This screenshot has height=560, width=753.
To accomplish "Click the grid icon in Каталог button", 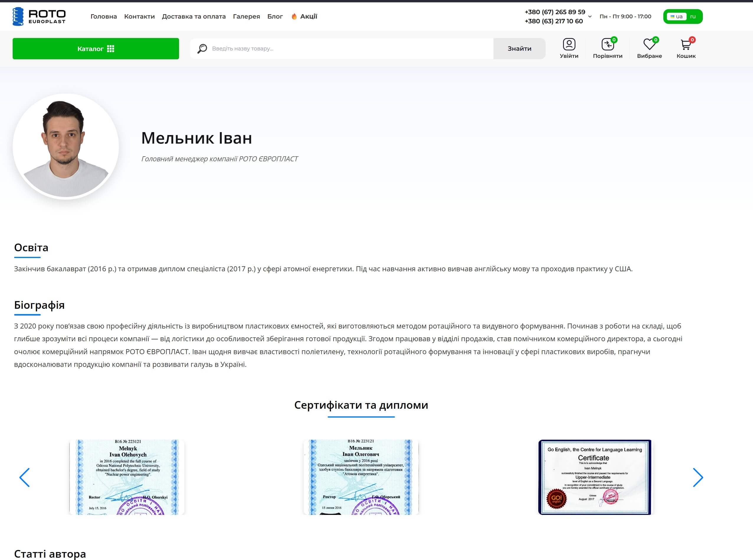I will click(x=111, y=48).
